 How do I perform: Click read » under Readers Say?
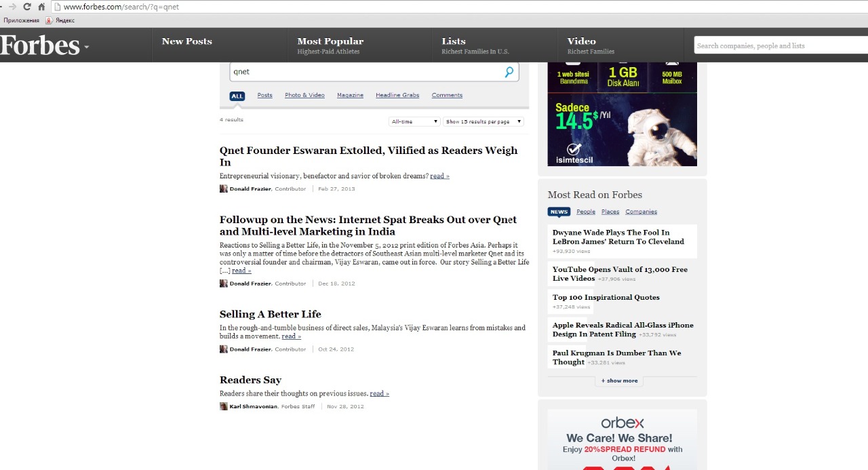(x=380, y=393)
